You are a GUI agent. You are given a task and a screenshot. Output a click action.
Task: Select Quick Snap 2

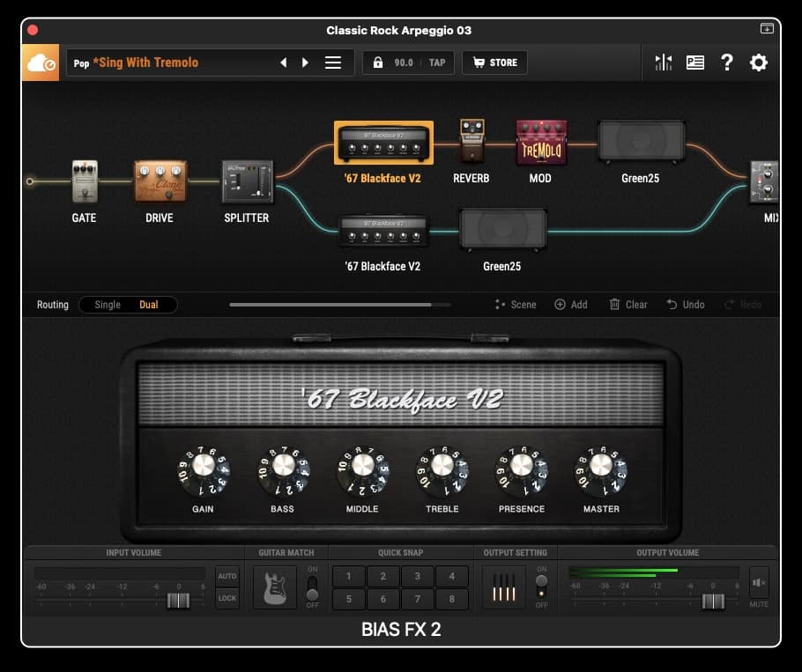[x=383, y=576]
